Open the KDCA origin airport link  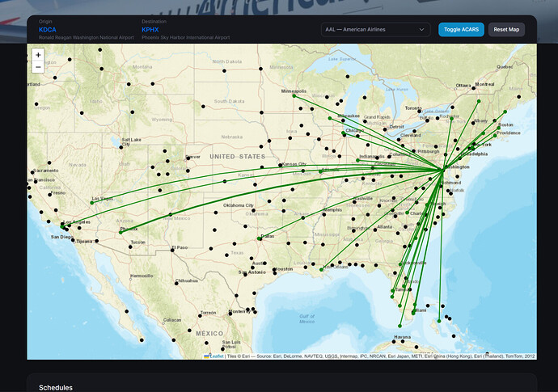pyautogui.click(x=47, y=29)
